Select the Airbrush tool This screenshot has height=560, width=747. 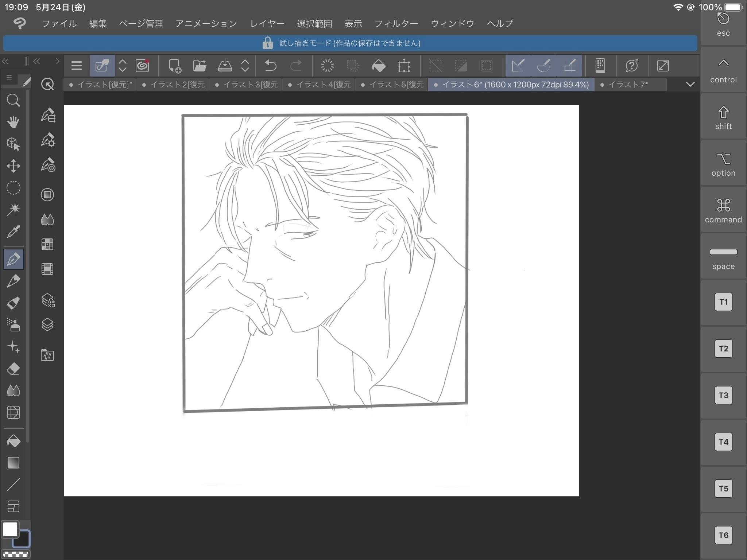[13, 326]
